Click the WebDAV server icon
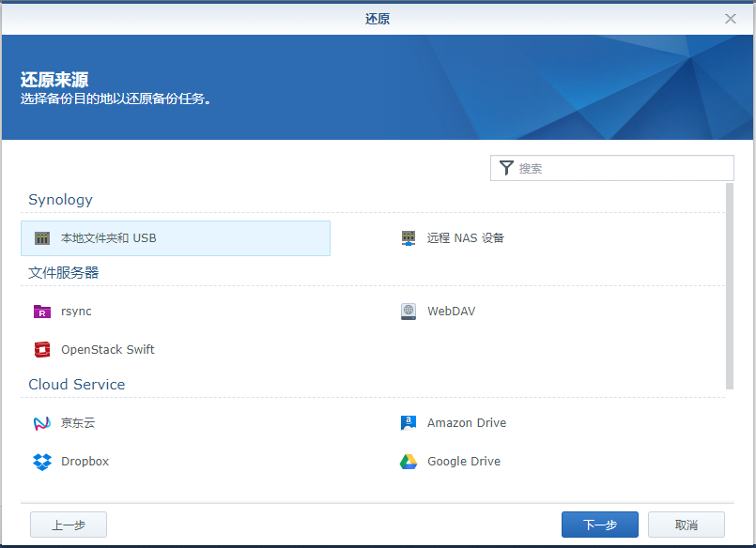Viewport: 756px width, 548px height. click(x=409, y=312)
